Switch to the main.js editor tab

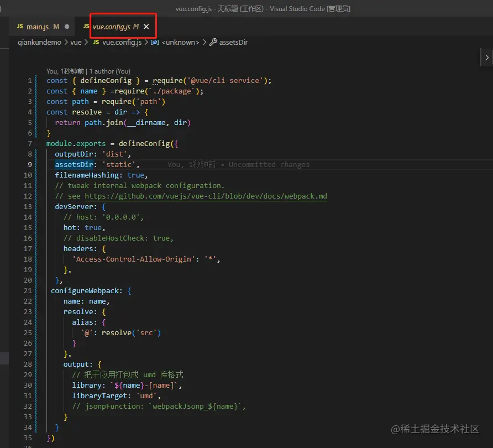coord(43,27)
